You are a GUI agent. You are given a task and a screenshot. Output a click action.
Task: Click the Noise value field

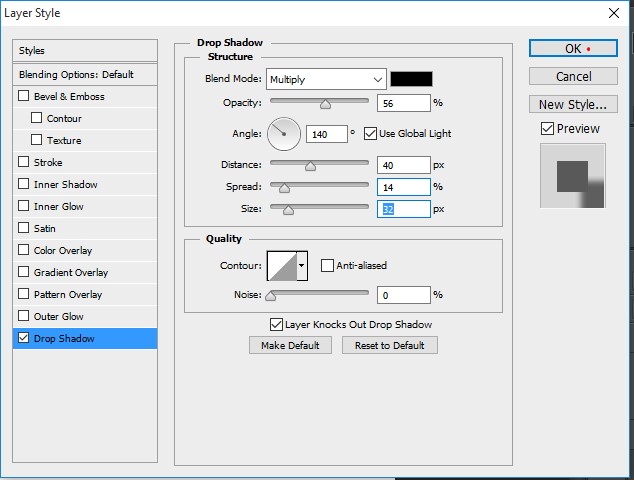(x=404, y=295)
